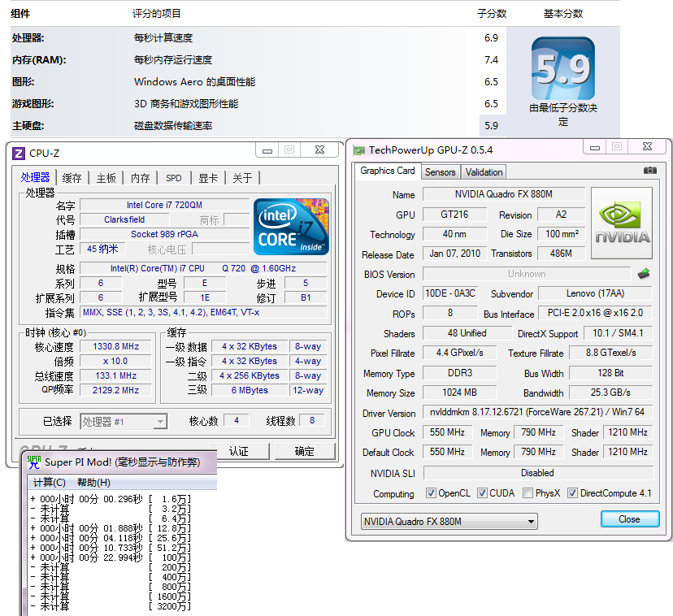The image size is (673, 616).
Task: Toggle the DirectCompute 4.1 checkbox
Action: coord(572,492)
